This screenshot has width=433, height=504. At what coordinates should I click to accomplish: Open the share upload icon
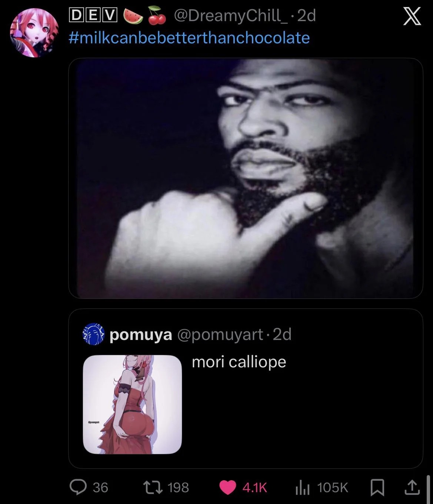(412, 487)
